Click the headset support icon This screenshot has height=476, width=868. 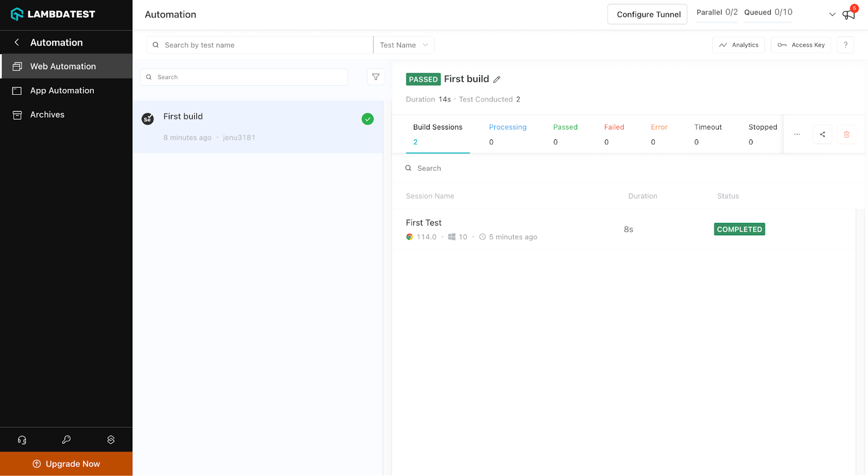(x=22, y=440)
